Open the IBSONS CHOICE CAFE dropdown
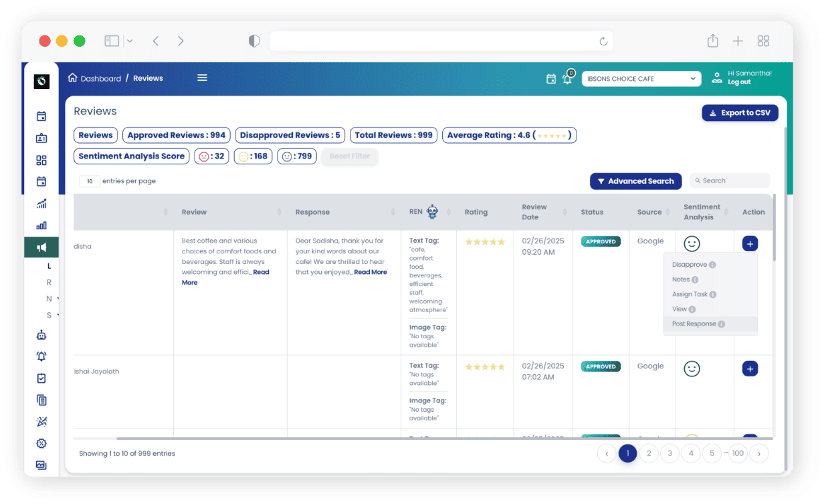 (x=641, y=79)
